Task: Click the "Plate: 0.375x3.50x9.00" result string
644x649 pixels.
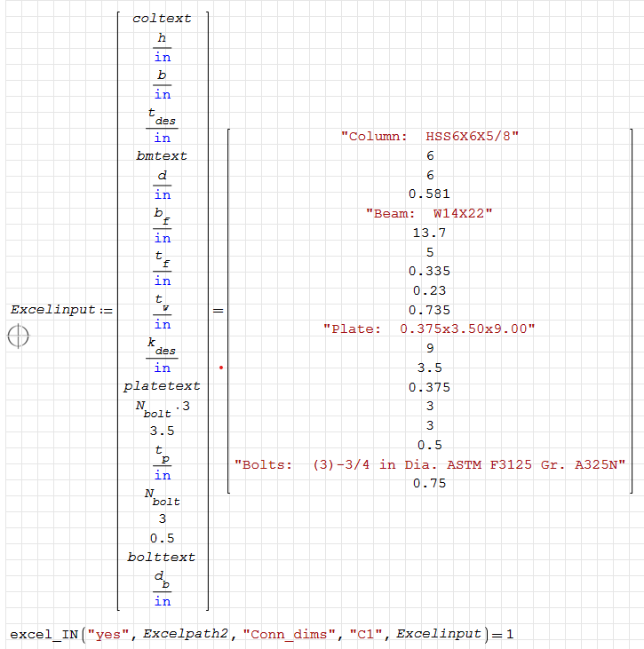Action: point(429,328)
